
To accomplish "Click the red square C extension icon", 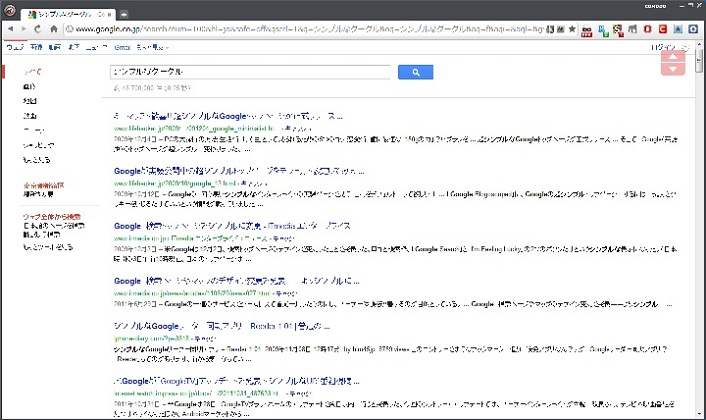I will click(663, 29).
